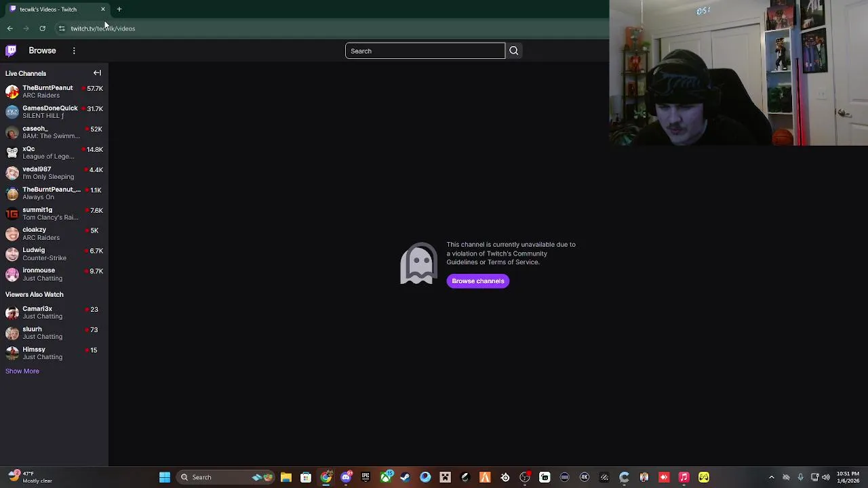Open the weather widget showing 47°F
The width and height of the screenshot is (868, 488).
pyautogui.click(x=31, y=477)
